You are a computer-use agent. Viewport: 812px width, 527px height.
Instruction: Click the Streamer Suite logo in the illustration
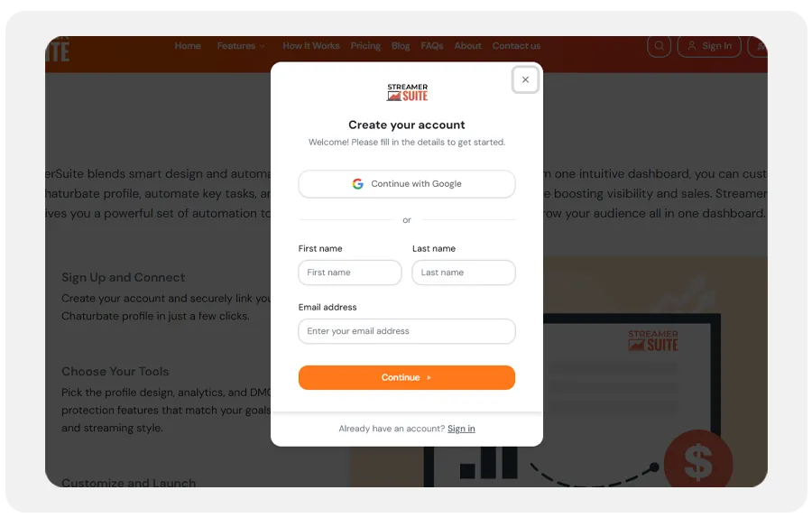pyautogui.click(x=653, y=340)
